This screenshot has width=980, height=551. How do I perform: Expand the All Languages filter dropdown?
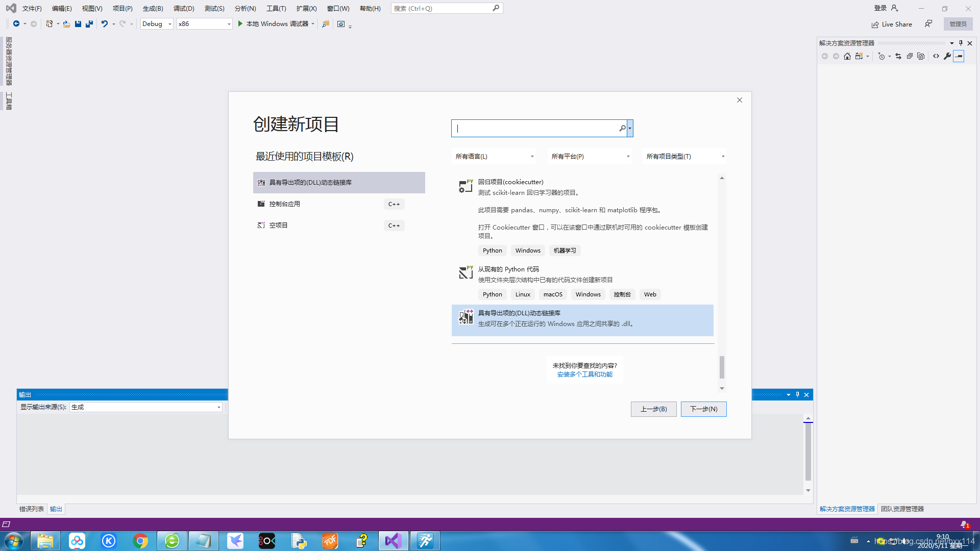494,157
